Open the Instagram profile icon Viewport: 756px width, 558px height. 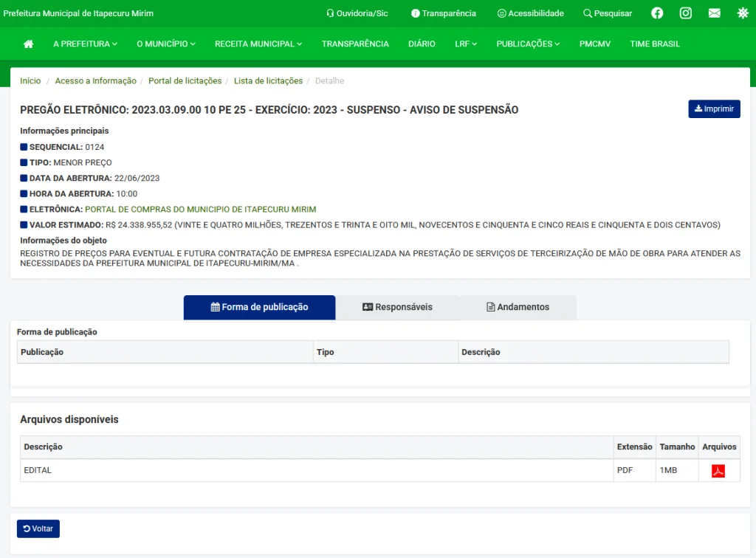click(x=686, y=13)
